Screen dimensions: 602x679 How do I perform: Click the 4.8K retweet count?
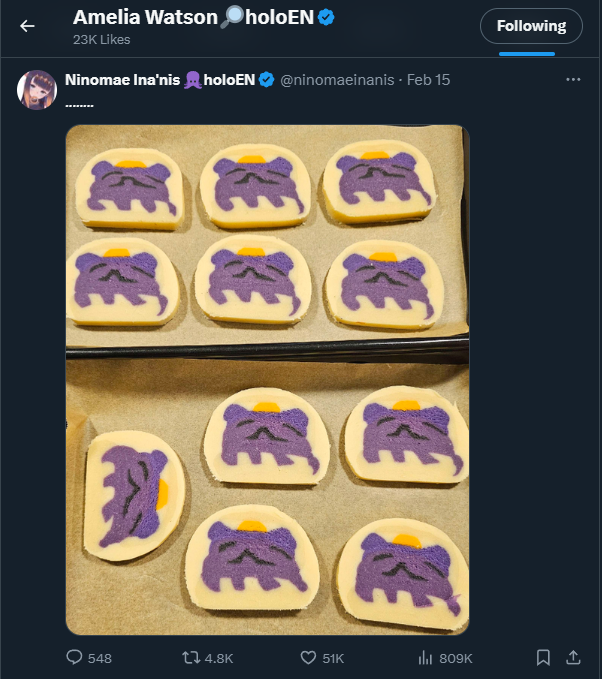(219, 658)
